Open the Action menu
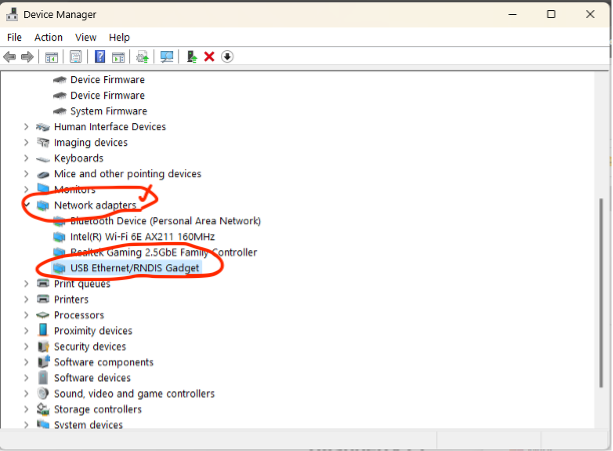The width and height of the screenshot is (613, 451). (x=48, y=37)
